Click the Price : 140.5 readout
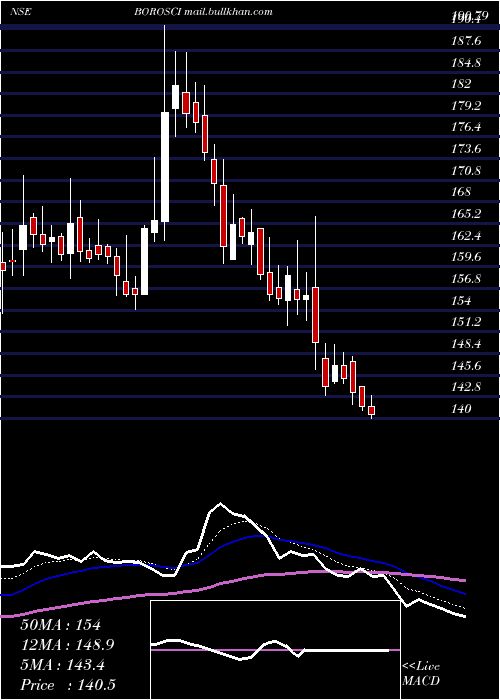 tap(68, 685)
